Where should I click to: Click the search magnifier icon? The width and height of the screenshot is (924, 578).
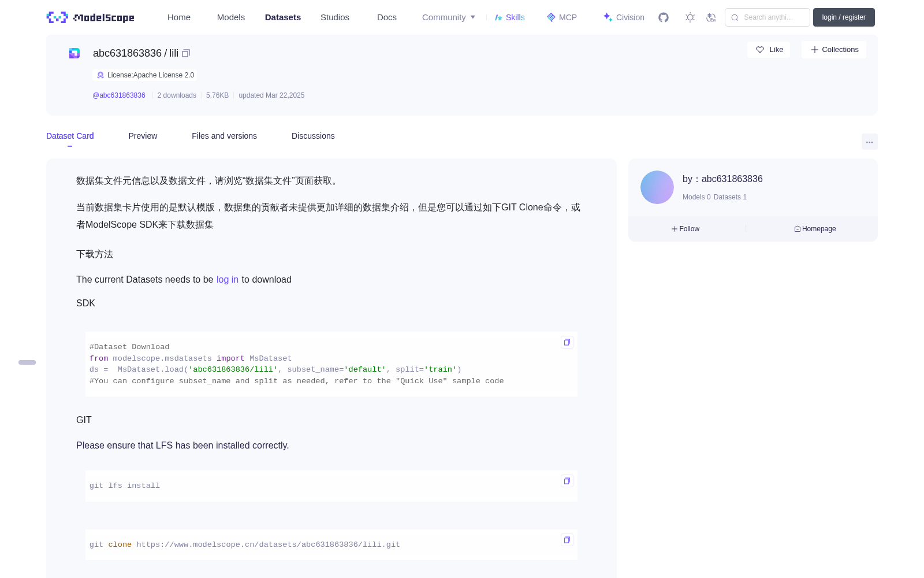point(735,17)
